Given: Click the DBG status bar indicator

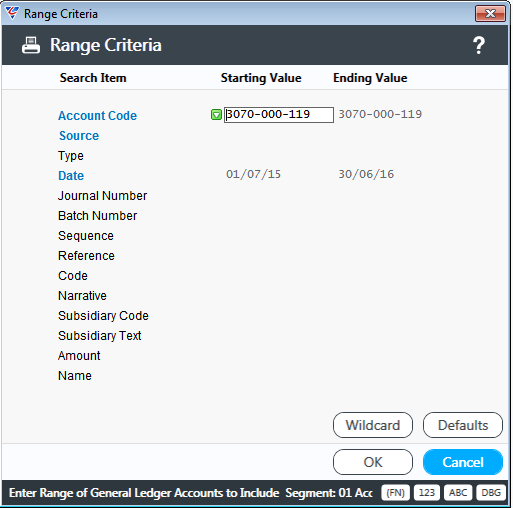Looking at the screenshot, I should [491, 493].
